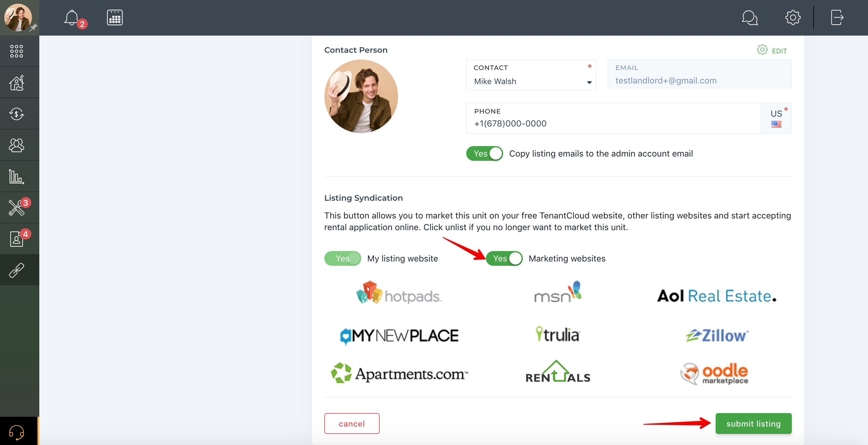Click the support headset icon

[17, 432]
